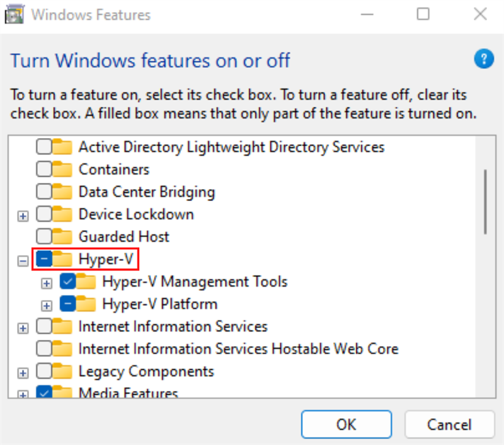Select the Hyper-V Management Tools label

coord(195,282)
